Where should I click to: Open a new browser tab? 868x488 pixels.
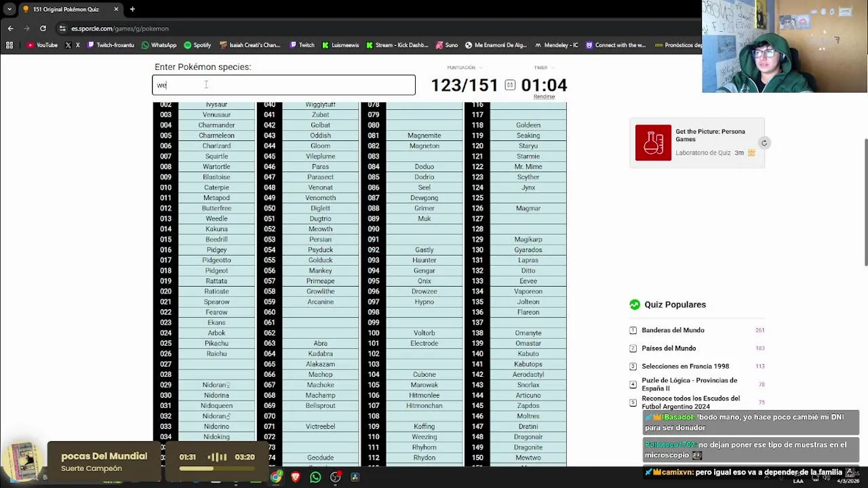coord(132,9)
